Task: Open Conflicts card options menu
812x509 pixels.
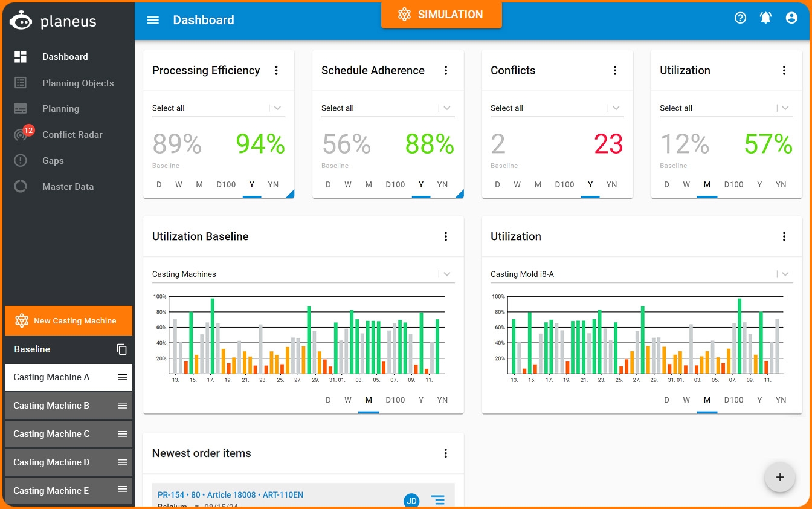Action: 615,71
